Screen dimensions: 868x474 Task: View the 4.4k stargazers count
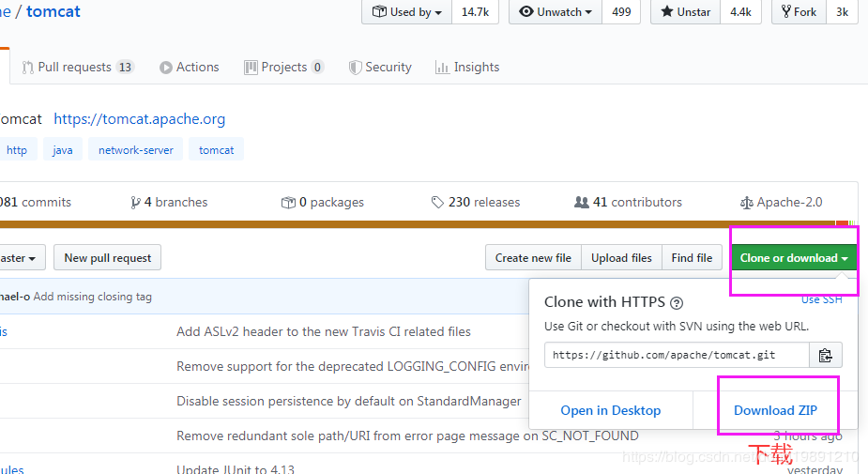[x=740, y=11]
